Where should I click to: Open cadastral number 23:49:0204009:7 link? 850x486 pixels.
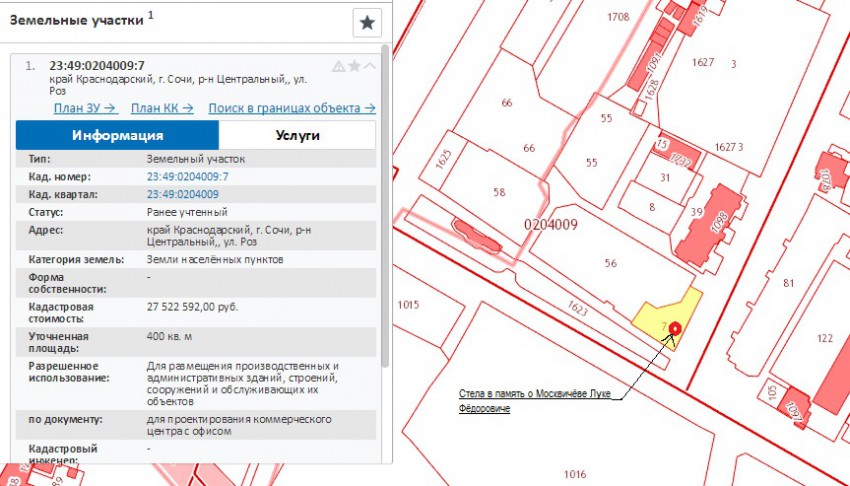pos(187,177)
